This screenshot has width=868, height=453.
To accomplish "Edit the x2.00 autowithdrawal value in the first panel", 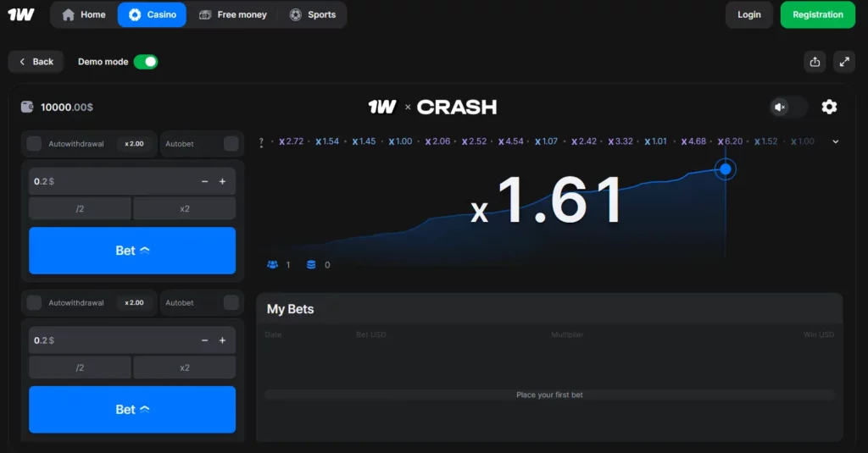I will 134,144.
